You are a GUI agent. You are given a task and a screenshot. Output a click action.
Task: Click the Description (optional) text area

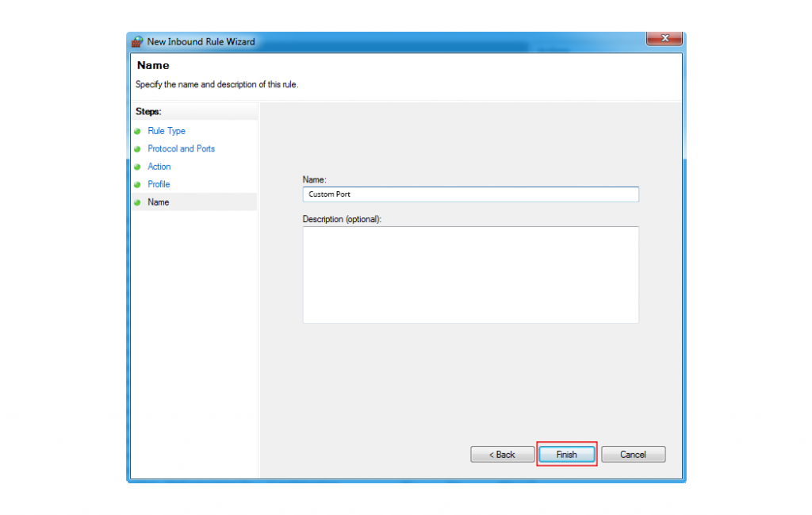[x=470, y=274]
